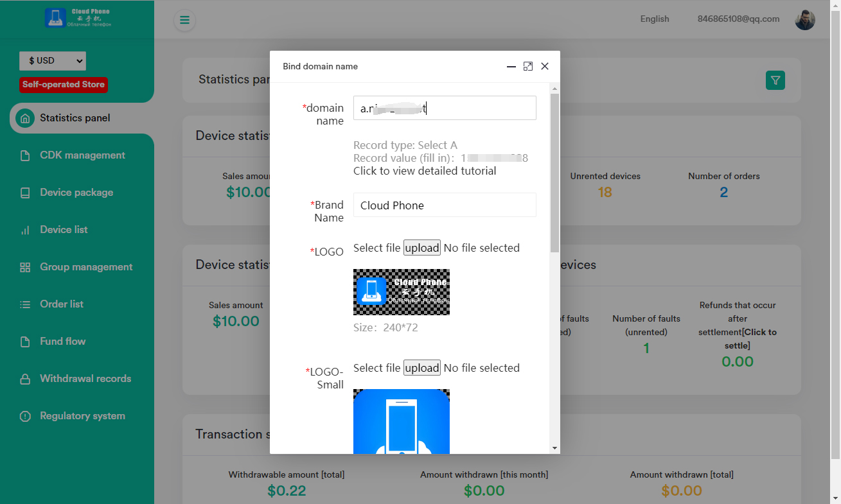This screenshot has height=504, width=841.
Task: Click Amount withdrawn this month $0.00
Action: [x=484, y=491]
